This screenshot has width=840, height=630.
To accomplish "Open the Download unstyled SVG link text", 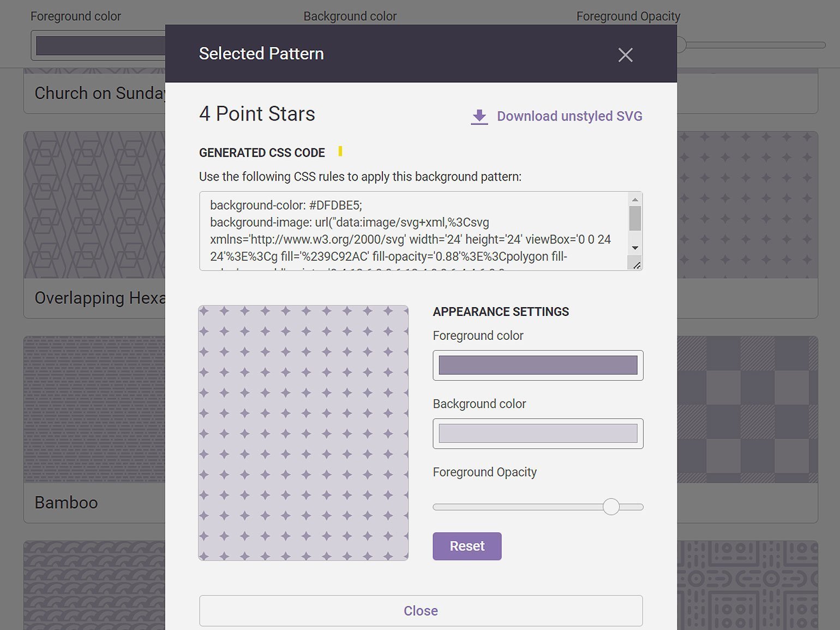I will (x=569, y=116).
